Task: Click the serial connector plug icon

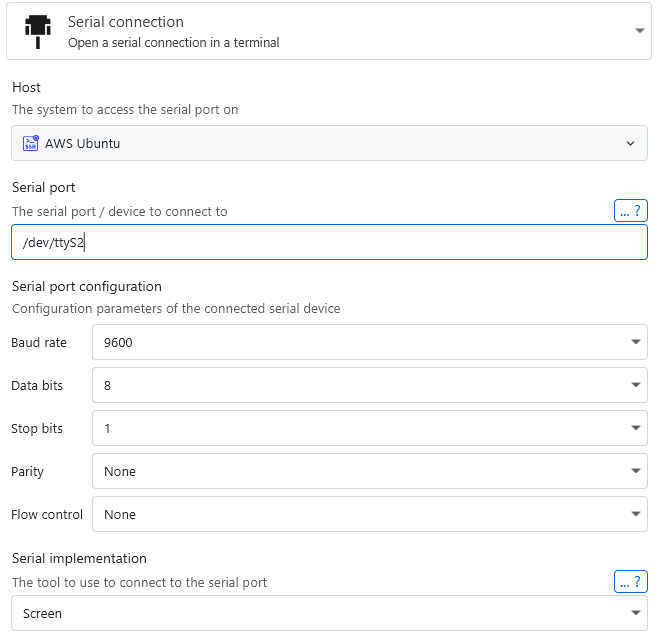Action: [x=36, y=31]
